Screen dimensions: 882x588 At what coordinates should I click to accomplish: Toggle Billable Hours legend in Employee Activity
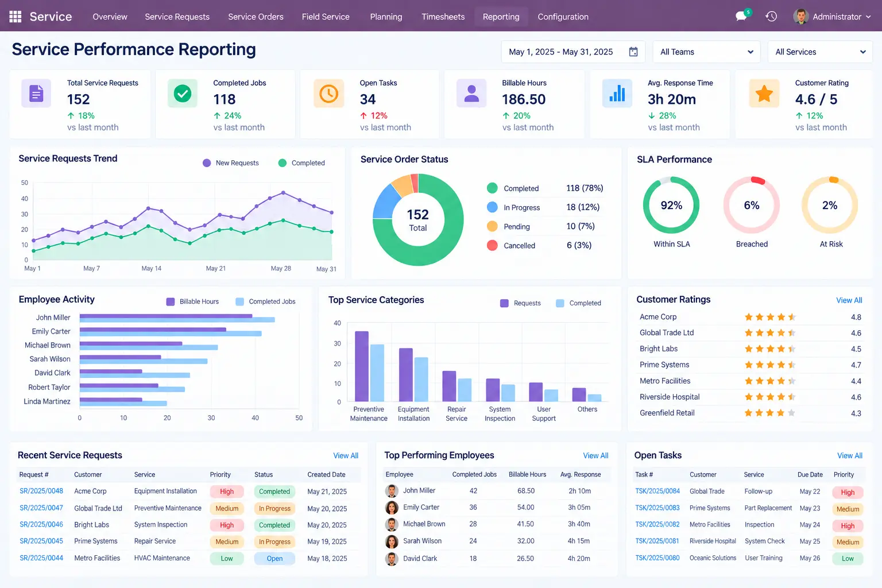(192, 301)
